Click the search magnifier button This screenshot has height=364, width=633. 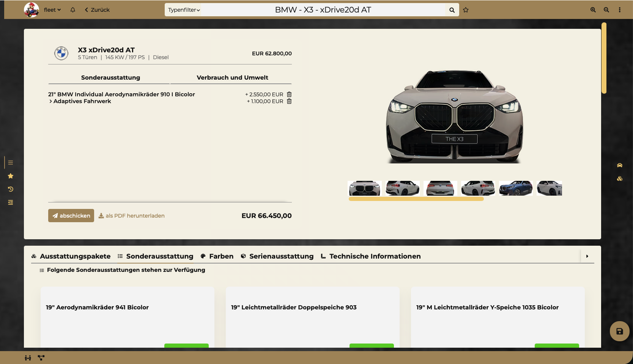coord(452,10)
